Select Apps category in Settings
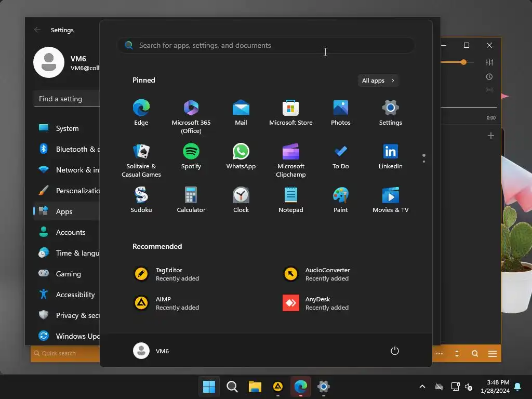 pyautogui.click(x=67, y=211)
